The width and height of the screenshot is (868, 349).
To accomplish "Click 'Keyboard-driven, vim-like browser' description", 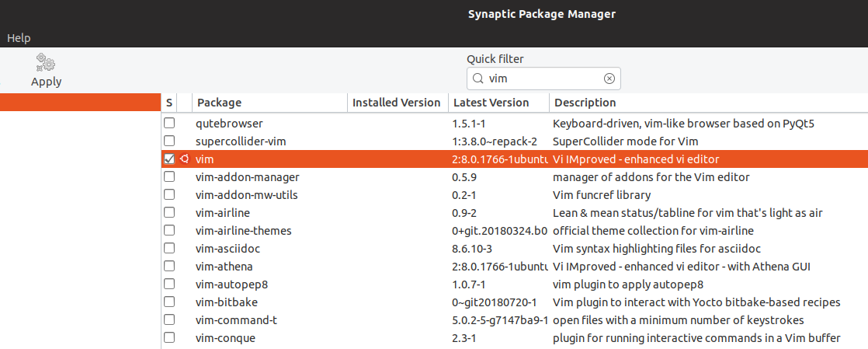I will coord(684,124).
